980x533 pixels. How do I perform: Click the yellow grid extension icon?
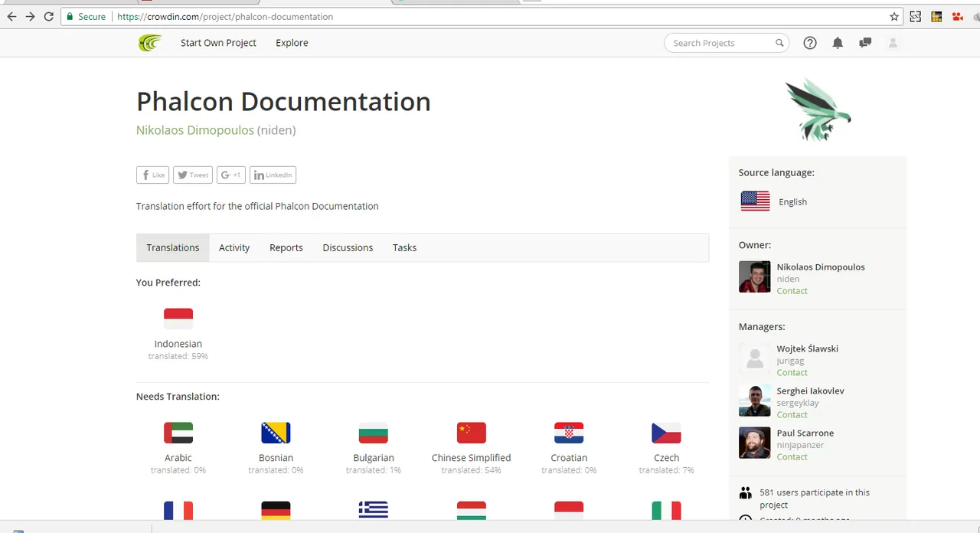coord(936,16)
